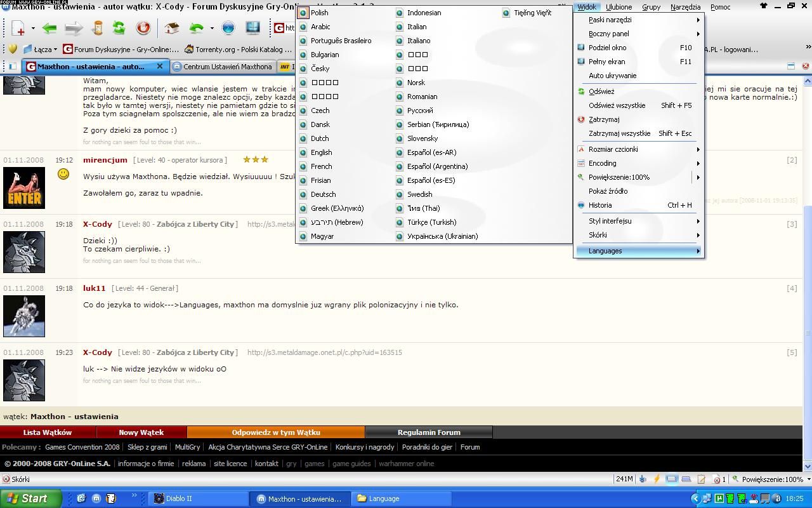Stop loading with the red hand icon
Screen dimensions: 812x508
[x=143, y=28]
